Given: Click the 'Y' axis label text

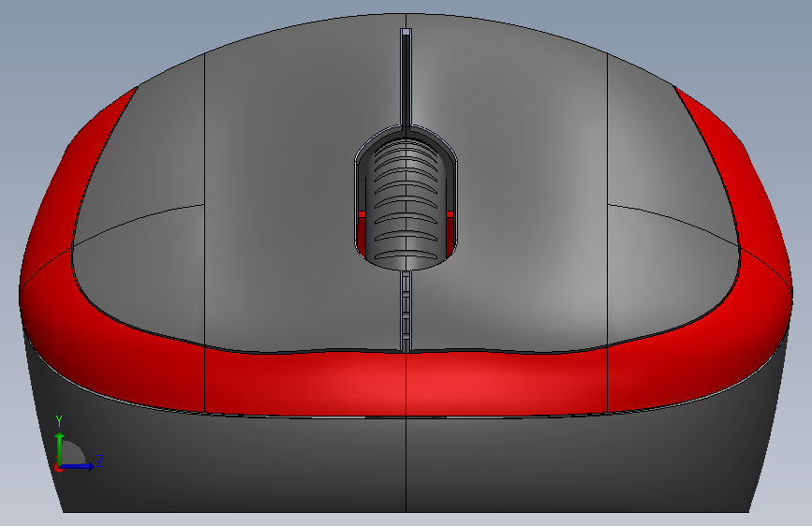Looking at the screenshot, I should point(59,421).
